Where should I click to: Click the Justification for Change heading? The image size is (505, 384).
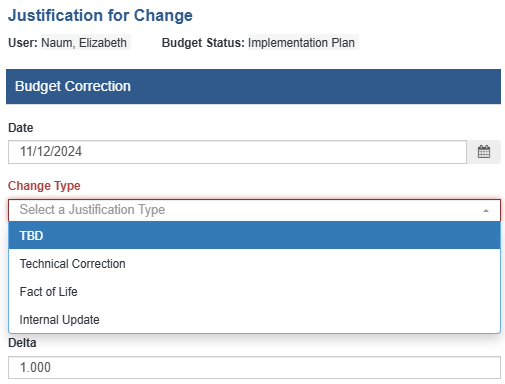(100, 15)
